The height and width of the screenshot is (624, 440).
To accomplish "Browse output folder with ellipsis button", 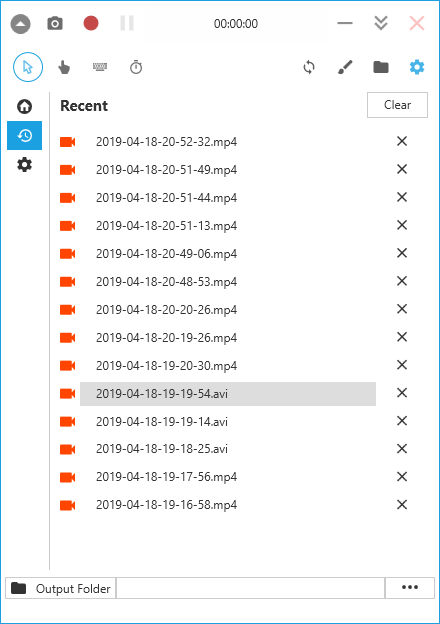I will [409, 587].
